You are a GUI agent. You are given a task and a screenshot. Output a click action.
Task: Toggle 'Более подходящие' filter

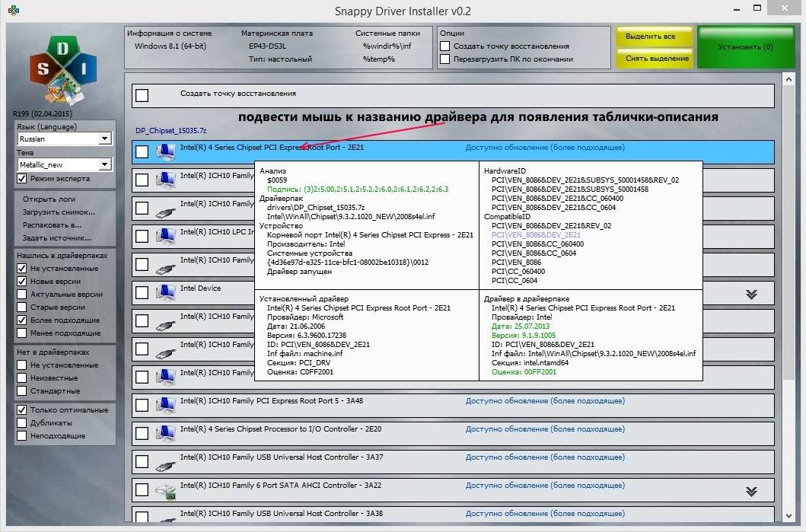(x=21, y=320)
